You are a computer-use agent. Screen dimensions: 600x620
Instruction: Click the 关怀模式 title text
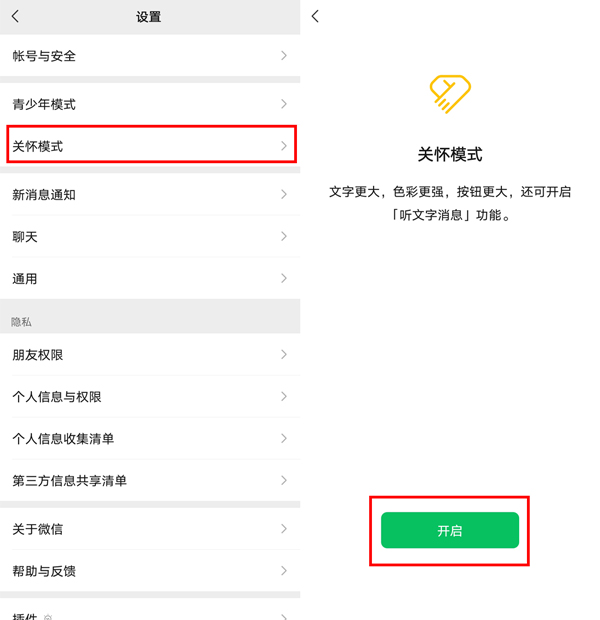(450, 155)
